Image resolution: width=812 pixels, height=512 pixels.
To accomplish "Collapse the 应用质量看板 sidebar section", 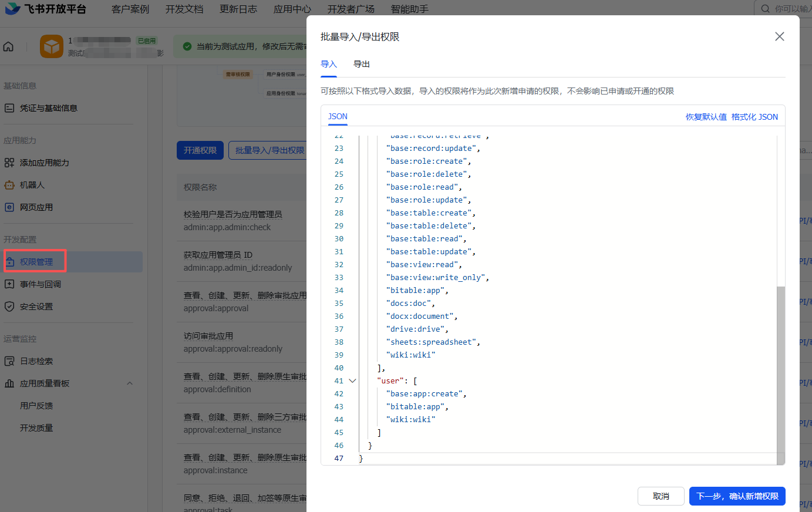I will pos(130,383).
